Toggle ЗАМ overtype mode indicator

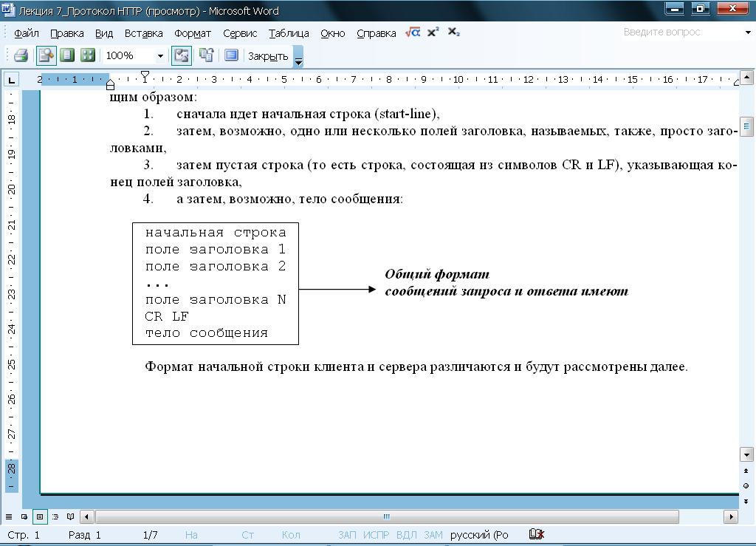point(433,535)
